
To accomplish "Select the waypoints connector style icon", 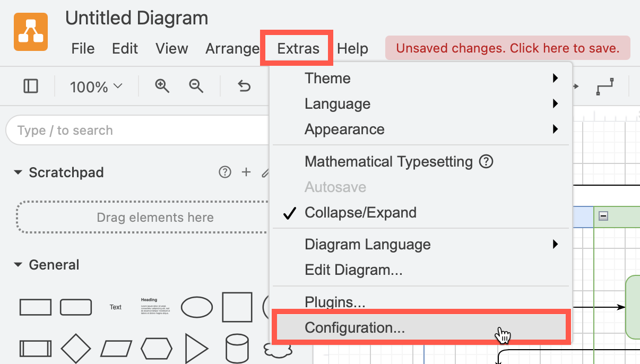I will click(x=605, y=86).
